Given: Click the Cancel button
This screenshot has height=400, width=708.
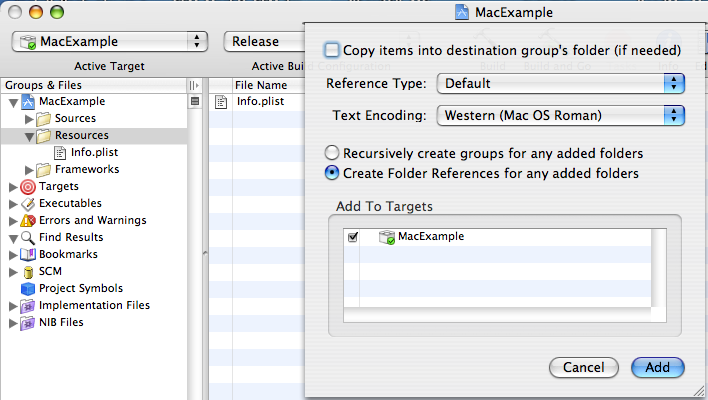Looking at the screenshot, I should click(583, 367).
